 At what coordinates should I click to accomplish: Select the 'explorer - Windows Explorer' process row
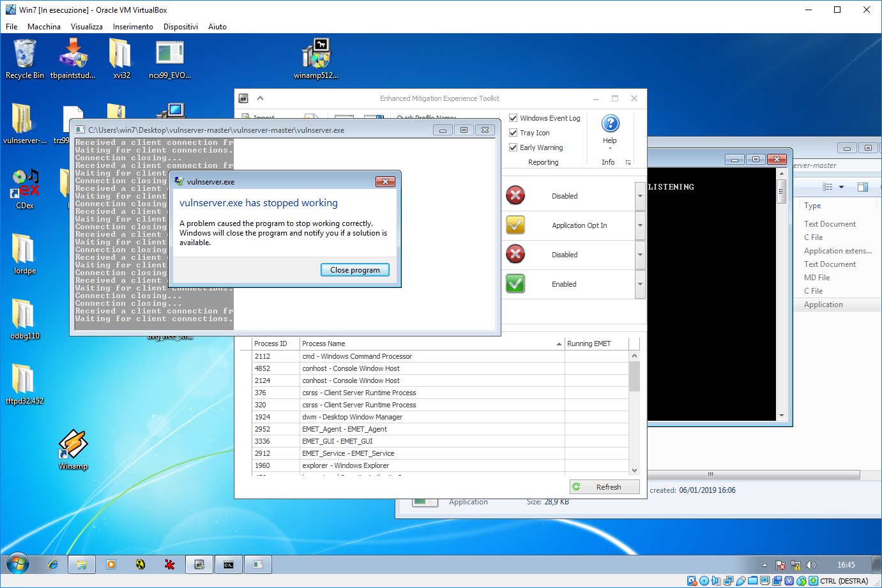[441, 465]
